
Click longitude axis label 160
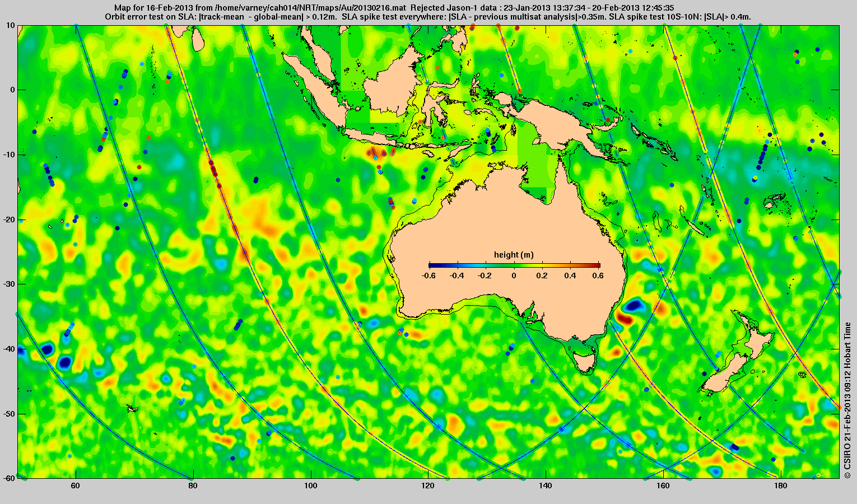click(x=663, y=486)
